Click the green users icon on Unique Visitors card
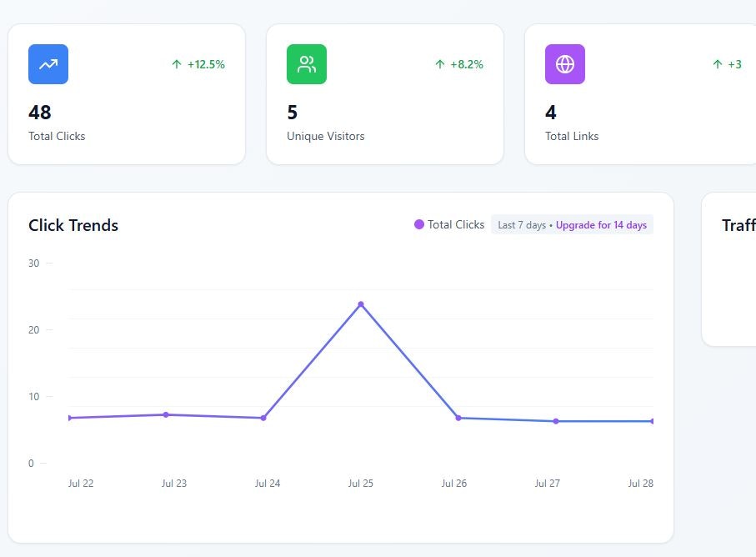Image resolution: width=756 pixels, height=557 pixels. (307, 64)
